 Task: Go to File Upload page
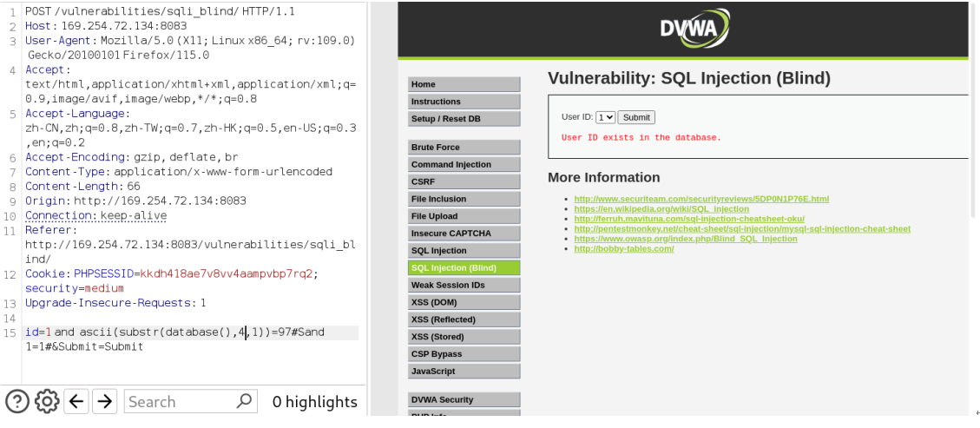pyautogui.click(x=464, y=216)
